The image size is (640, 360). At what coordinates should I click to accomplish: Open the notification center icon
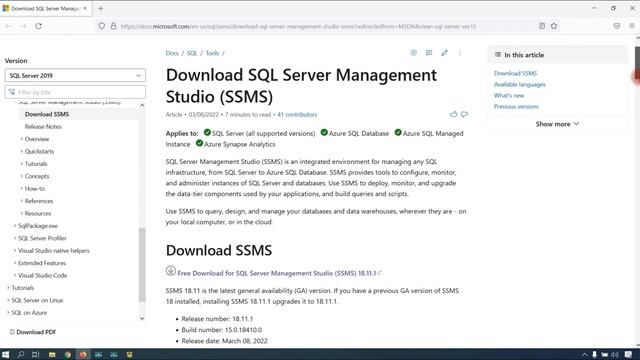pos(629,354)
